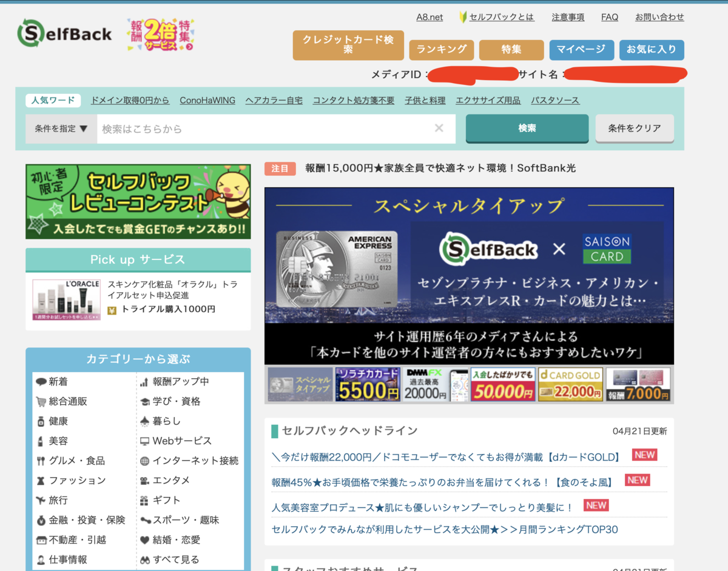Viewport: 728px width, 571px height.
Task: Click the 条件をクリア button
Action: [635, 128]
